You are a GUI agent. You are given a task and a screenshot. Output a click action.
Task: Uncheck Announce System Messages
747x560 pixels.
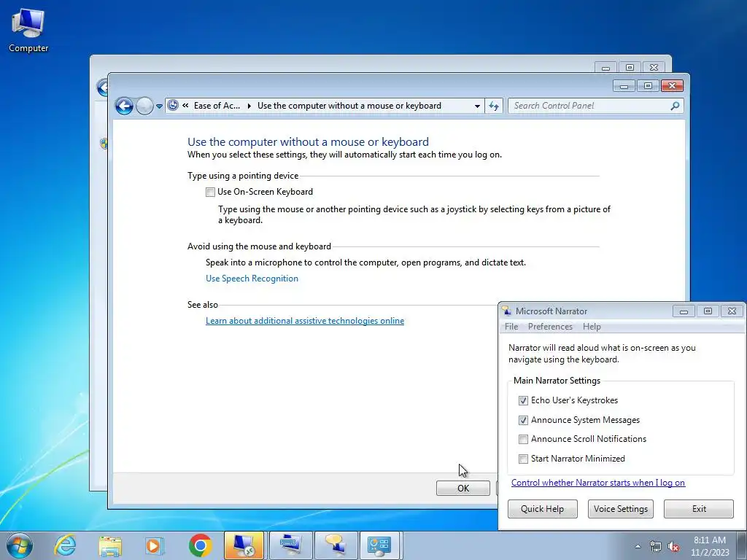[523, 420]
